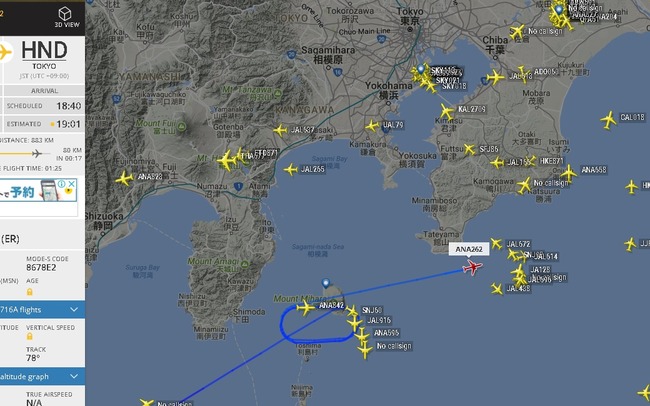
Task: Select the KAL2709 plane icon
Action: 446,112
